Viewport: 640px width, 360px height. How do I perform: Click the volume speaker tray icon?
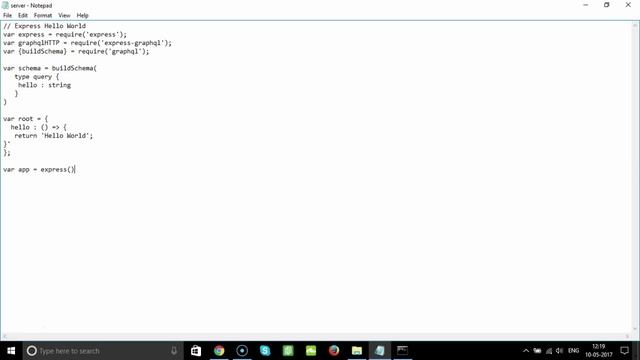point(560,351)
